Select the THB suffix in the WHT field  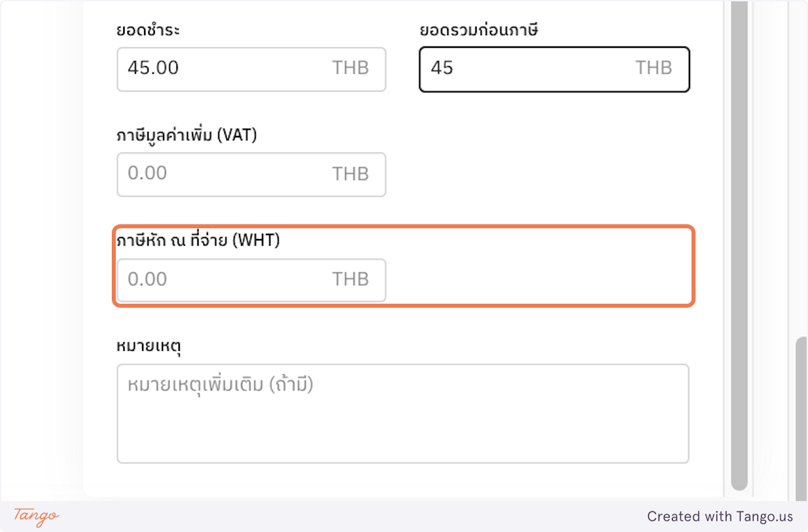point(350,279)
